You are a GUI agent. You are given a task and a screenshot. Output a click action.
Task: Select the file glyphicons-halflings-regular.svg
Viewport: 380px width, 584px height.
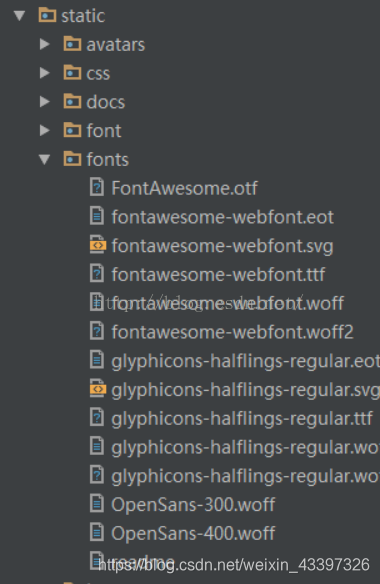(246, 390)
